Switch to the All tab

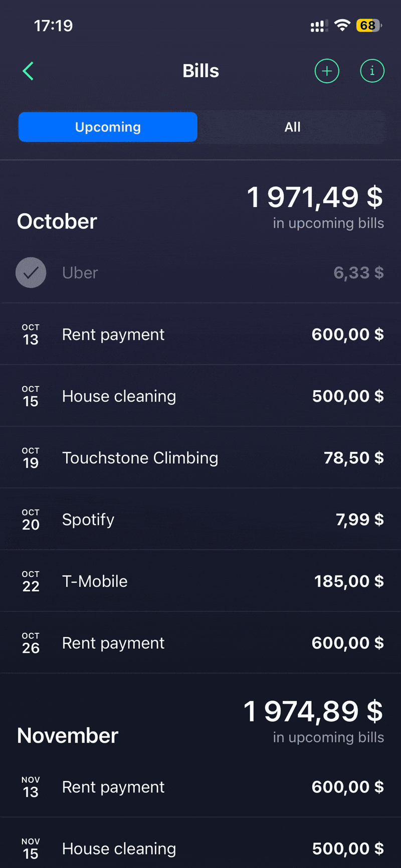tap(292, 127)
